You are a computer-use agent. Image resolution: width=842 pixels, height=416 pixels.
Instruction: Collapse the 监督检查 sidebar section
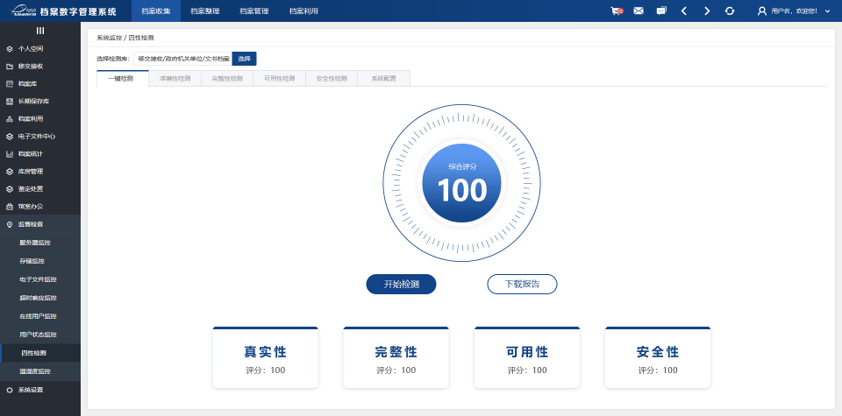[x=40, y=224]
